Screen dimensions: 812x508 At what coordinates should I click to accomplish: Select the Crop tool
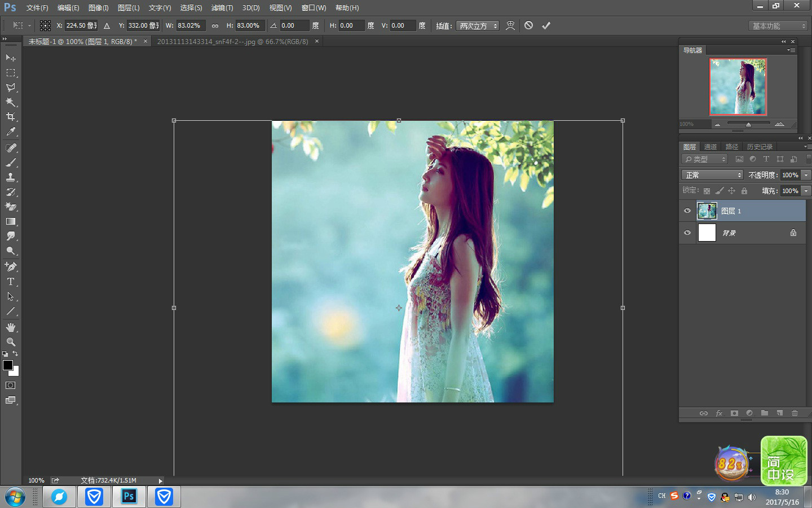[x=11, y=117]
